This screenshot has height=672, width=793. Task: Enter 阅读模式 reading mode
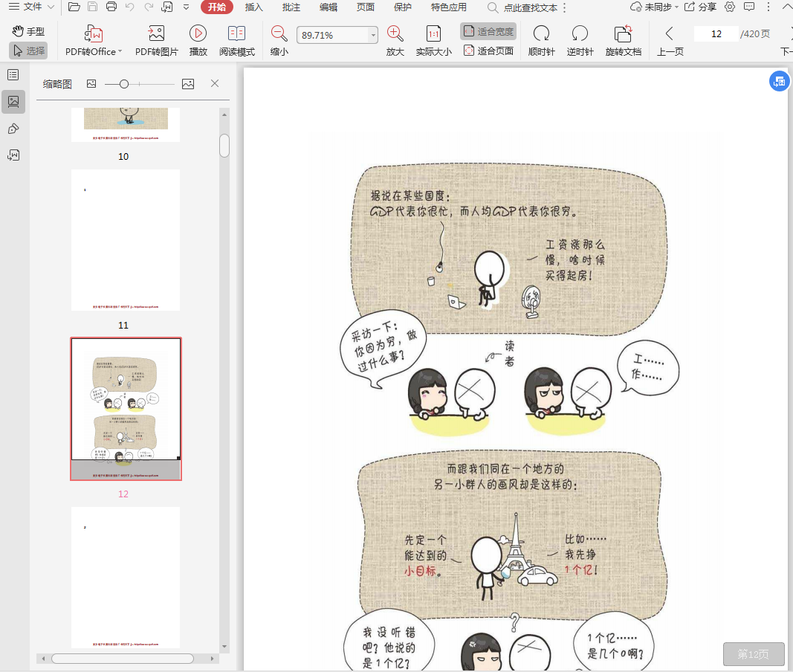[x=236, y=34]
